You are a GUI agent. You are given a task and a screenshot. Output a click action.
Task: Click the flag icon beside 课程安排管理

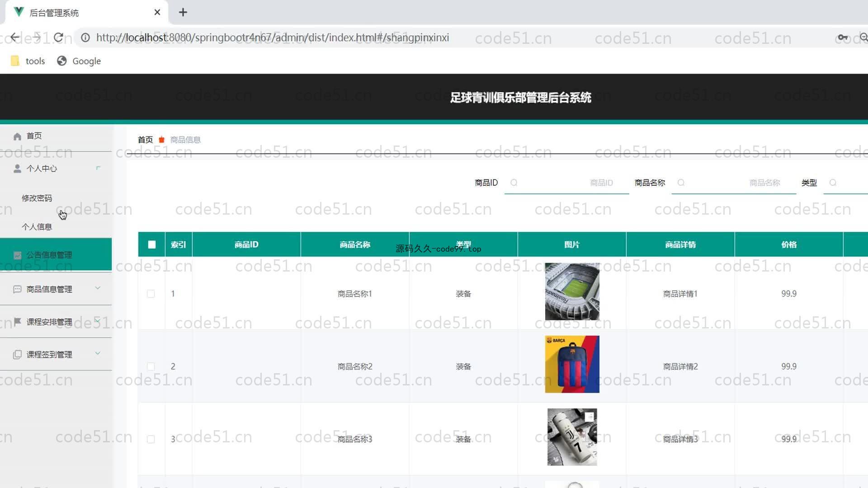(17, 322)
